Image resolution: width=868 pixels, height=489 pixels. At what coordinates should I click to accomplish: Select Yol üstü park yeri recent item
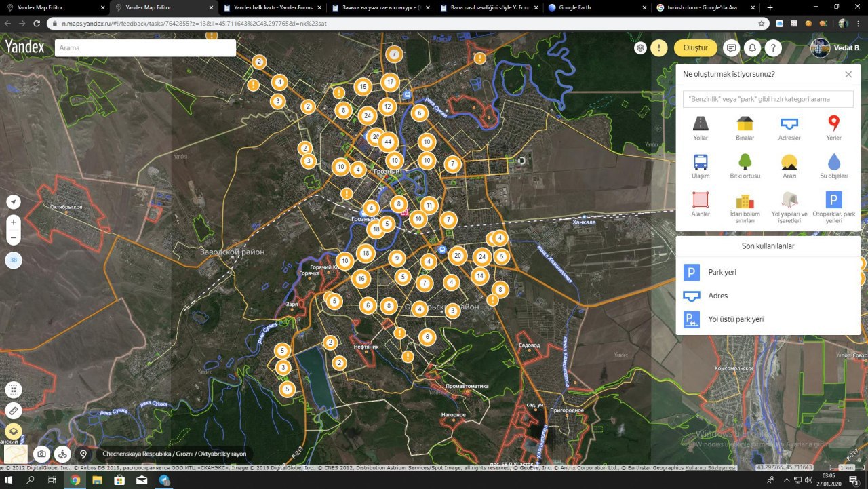coord(768,319)
